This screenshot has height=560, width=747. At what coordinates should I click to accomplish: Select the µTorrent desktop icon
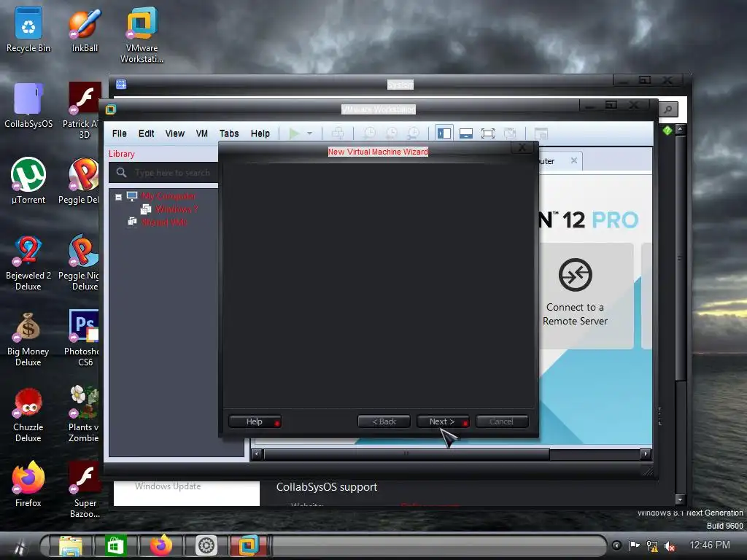click(x=28, y=181)
